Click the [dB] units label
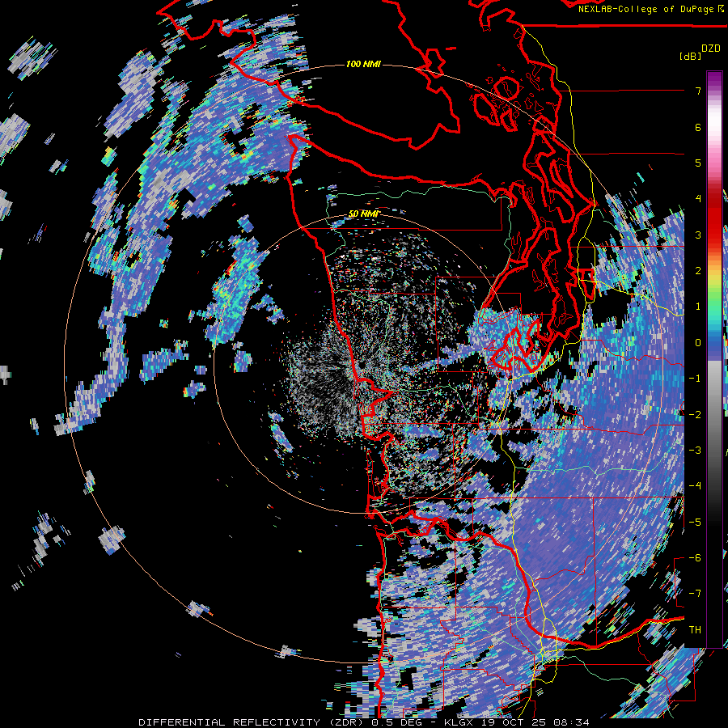 tap(691, 56)
